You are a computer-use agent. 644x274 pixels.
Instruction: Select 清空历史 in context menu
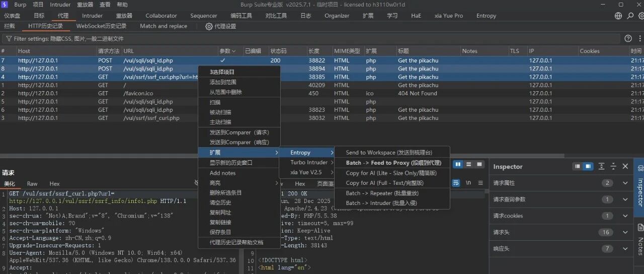click(x=239, y=202)
